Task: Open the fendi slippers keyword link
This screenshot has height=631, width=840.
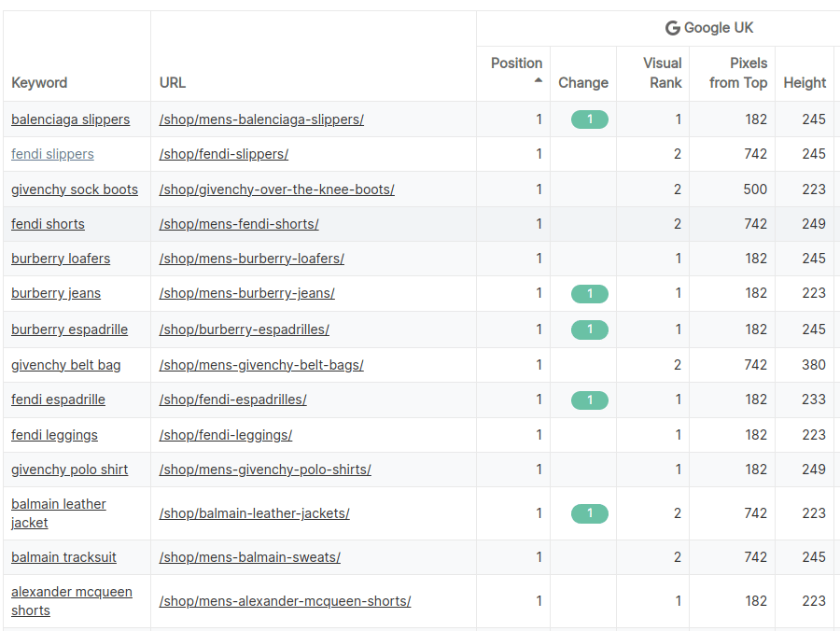Action: pos(52,154)
